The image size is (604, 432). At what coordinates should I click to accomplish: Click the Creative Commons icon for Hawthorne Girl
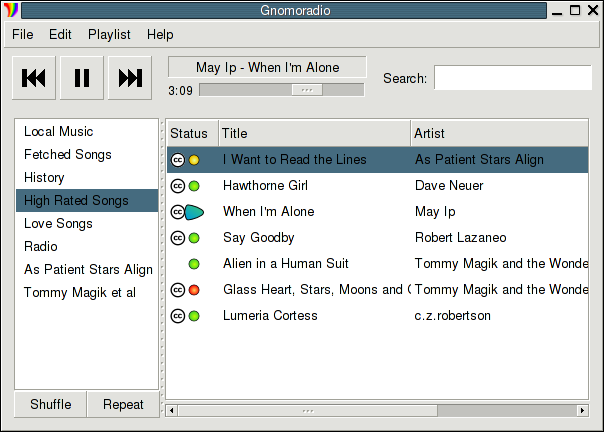point(178,186)
